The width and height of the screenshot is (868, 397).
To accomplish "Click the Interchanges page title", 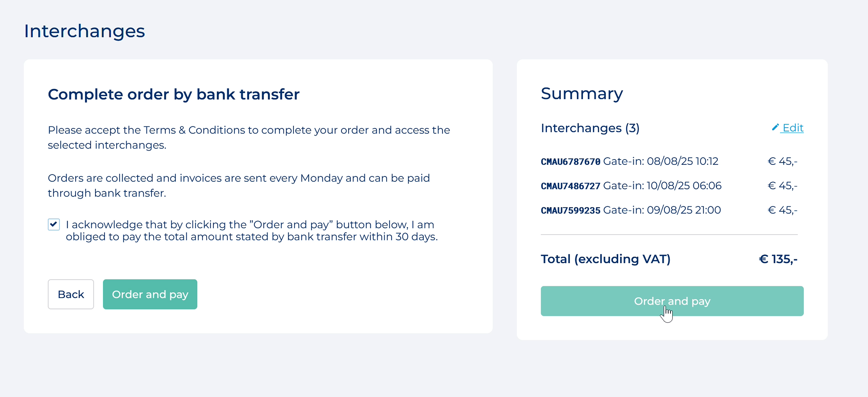I will pyautogui.click(x=84, y=31).
